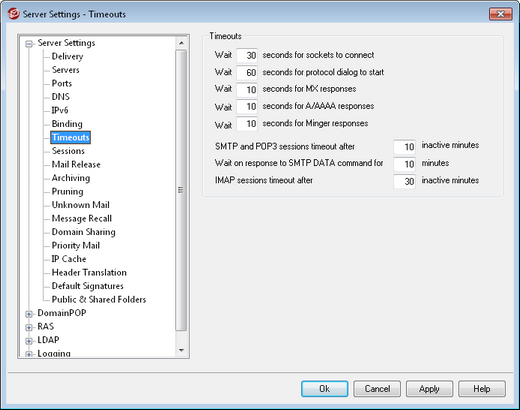Expand the RAS tree node
Screen dimensions: 520x410
click(29, 328)
